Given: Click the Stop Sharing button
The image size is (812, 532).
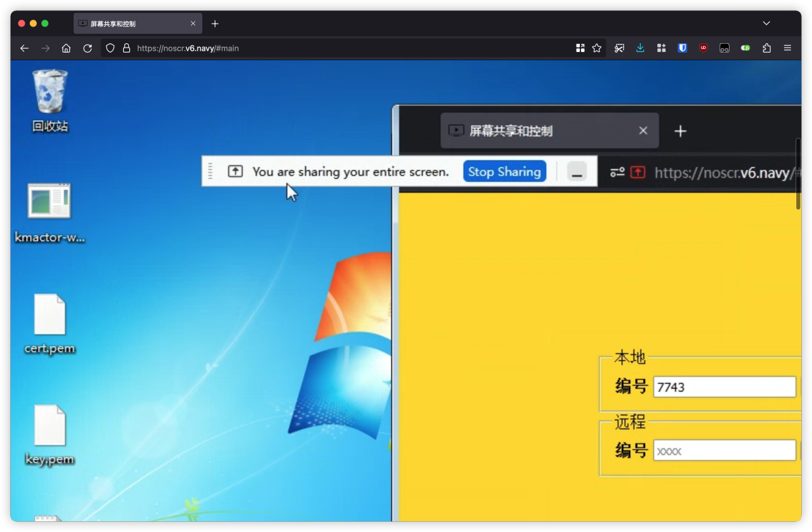Looking at the screenshot, I should [504, 171].
